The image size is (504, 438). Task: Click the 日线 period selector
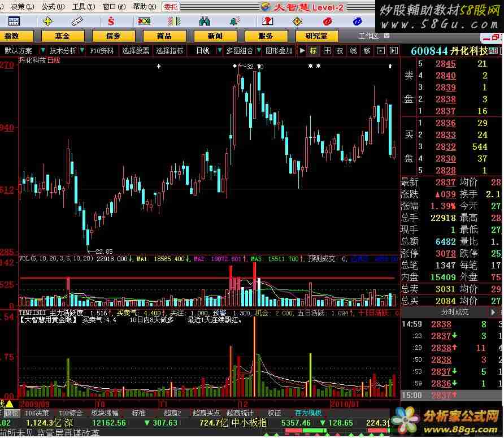click(203, 51)
